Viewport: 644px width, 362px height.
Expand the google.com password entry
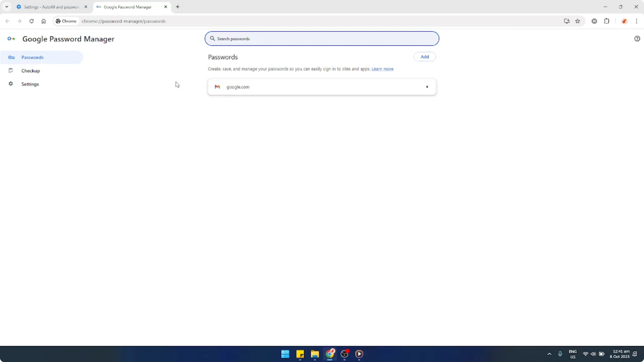tap(427, 87)
